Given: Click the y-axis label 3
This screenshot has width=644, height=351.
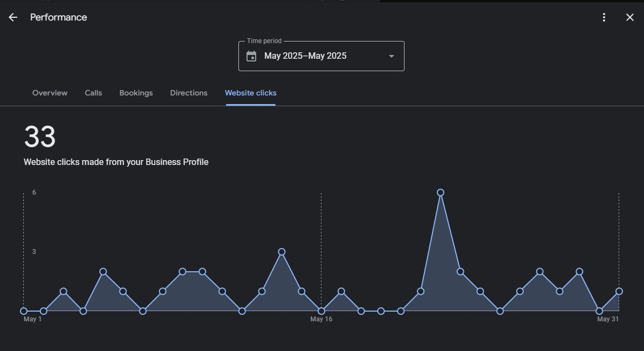Looking at the screenshot, I should [x=34, y=252].
